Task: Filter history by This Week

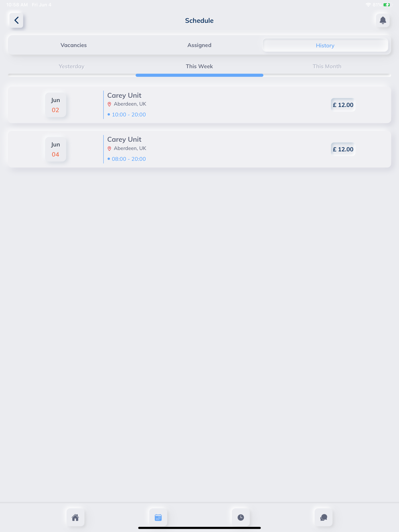Action: coord(199,66)
